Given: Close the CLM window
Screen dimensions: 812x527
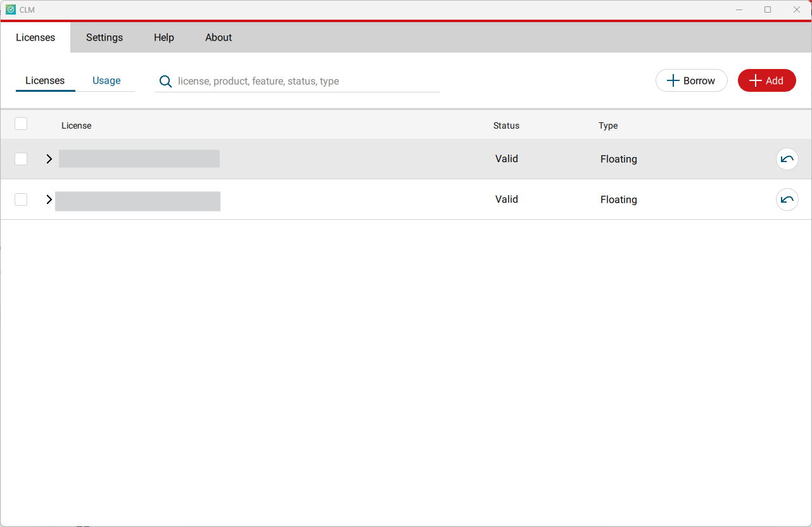Looking at the screenshot, I should pyautogui.click(x=797, y=10).
